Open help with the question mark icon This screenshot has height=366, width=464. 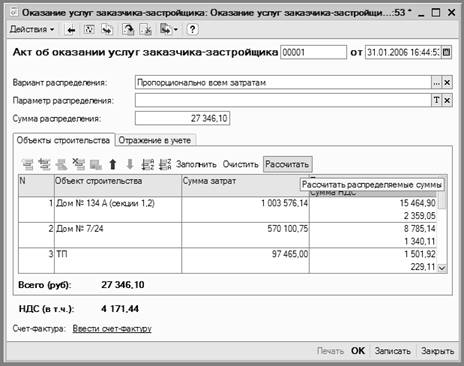192,29
